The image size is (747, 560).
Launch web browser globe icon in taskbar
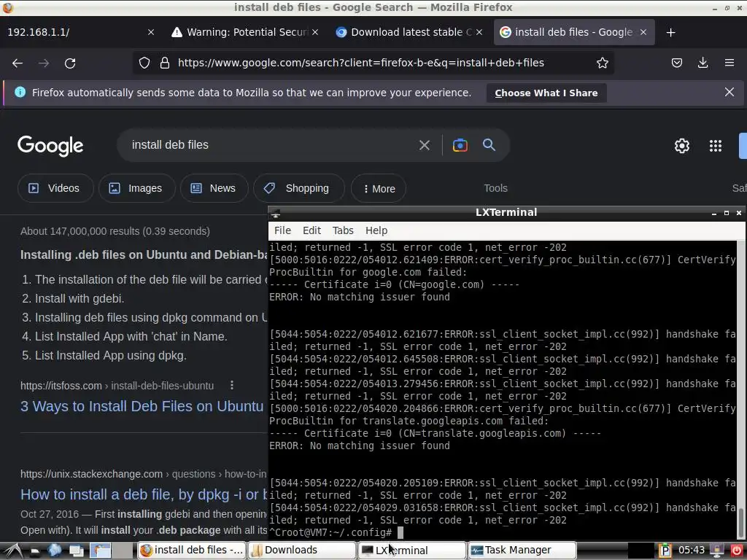54,551
